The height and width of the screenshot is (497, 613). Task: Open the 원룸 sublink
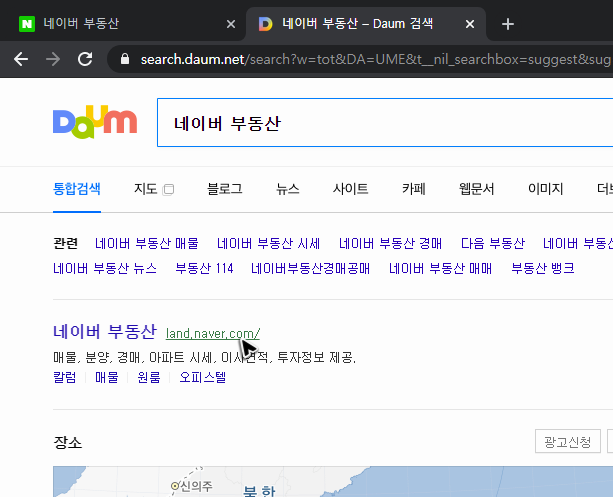coord(149,377)
